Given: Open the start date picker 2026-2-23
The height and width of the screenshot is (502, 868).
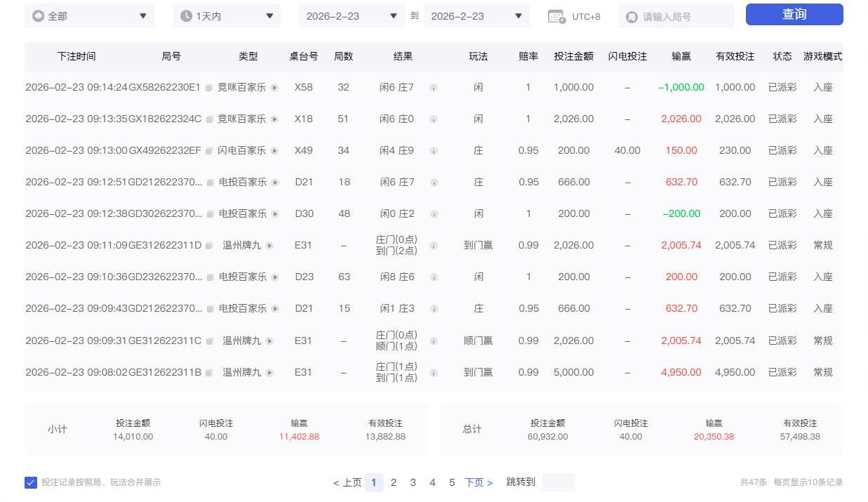Looking at the screenshot, I should coord(351,15).
